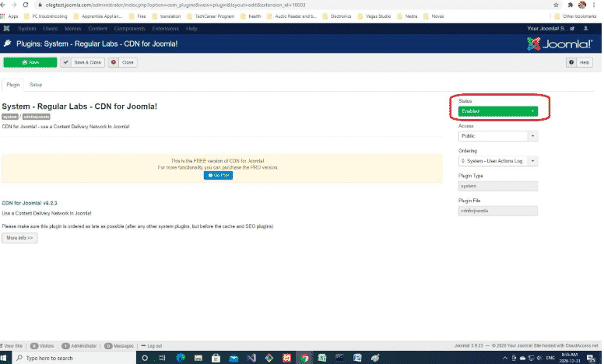The width and height of the screenshot is (604, 364).
Task: Open Task View on taskbar
Action: (x=162, y=358)
